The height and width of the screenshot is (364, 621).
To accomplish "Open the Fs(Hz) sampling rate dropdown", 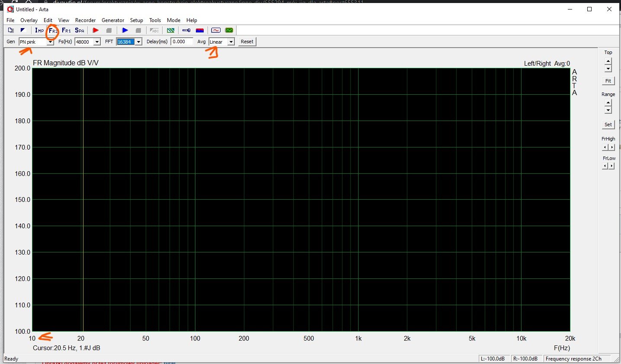I will [97, 42].
